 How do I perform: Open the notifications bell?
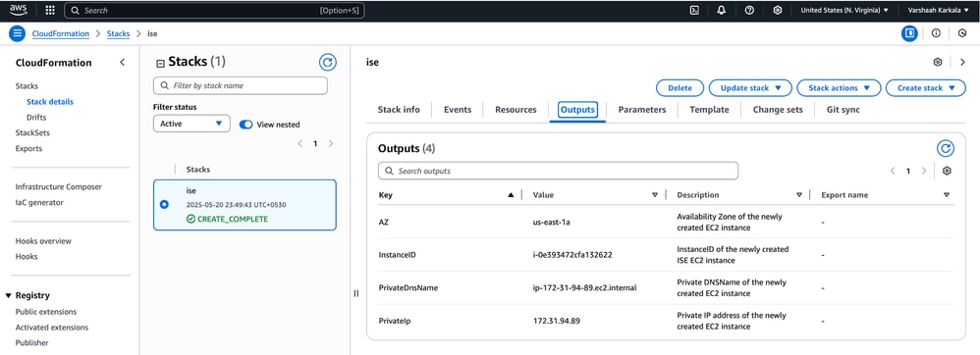click(x=721, y=11)
